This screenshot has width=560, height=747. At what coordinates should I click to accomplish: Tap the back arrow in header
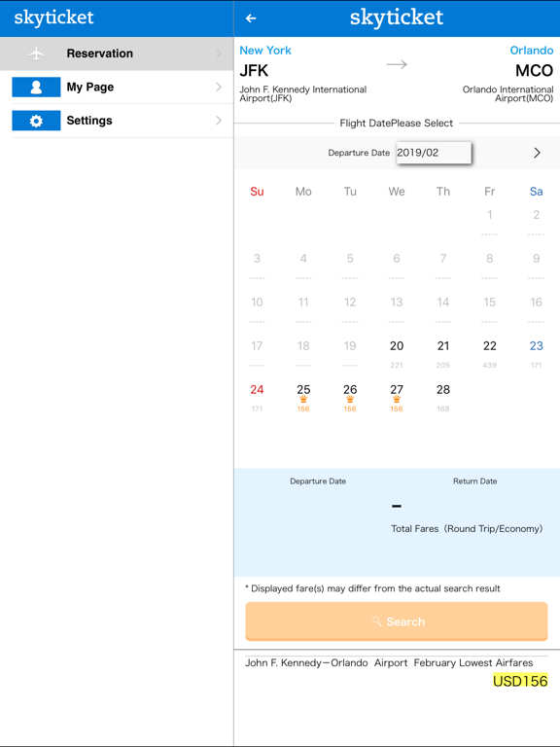tap(251, 18)
